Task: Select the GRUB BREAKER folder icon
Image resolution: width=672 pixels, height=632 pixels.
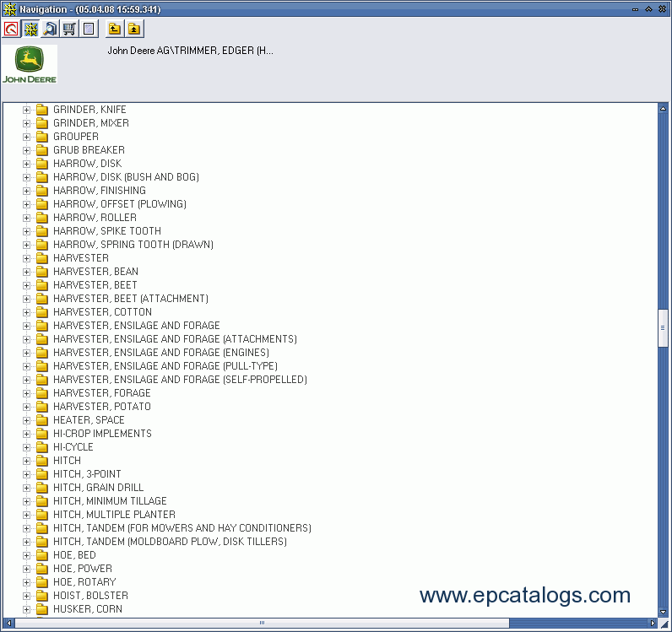Action: coord(41,150)
